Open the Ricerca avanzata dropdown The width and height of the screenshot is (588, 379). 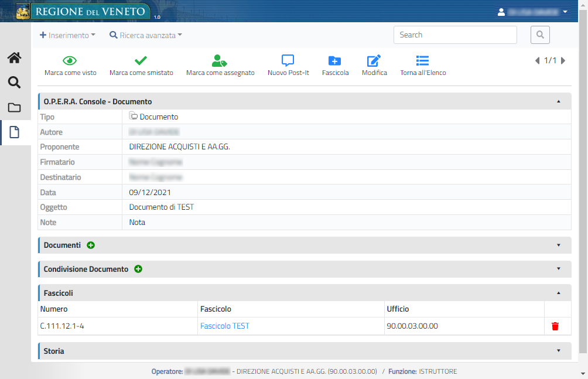145,35
